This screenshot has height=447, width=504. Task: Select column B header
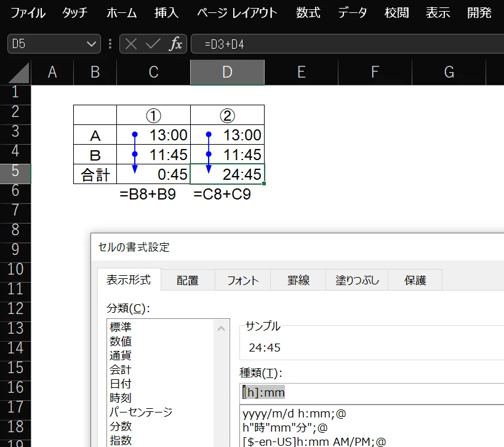95,72
